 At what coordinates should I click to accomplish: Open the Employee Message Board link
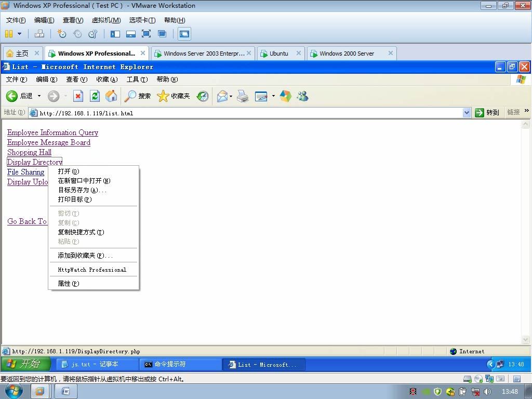tap(49, 142)
